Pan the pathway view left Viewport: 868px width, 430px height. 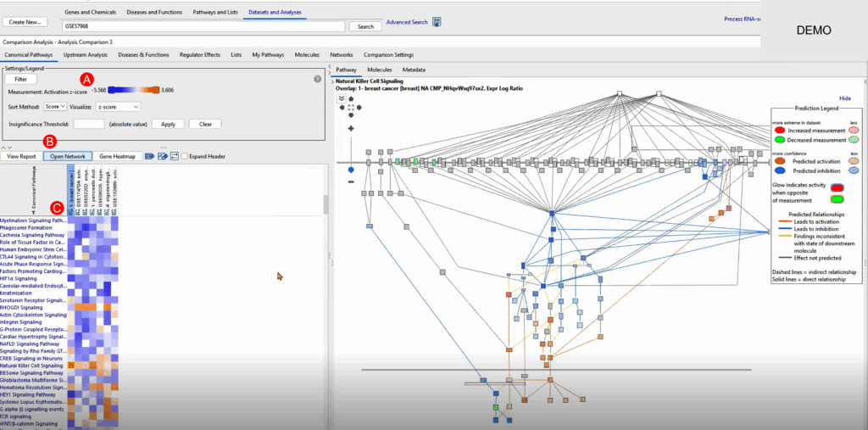point(343,107)
